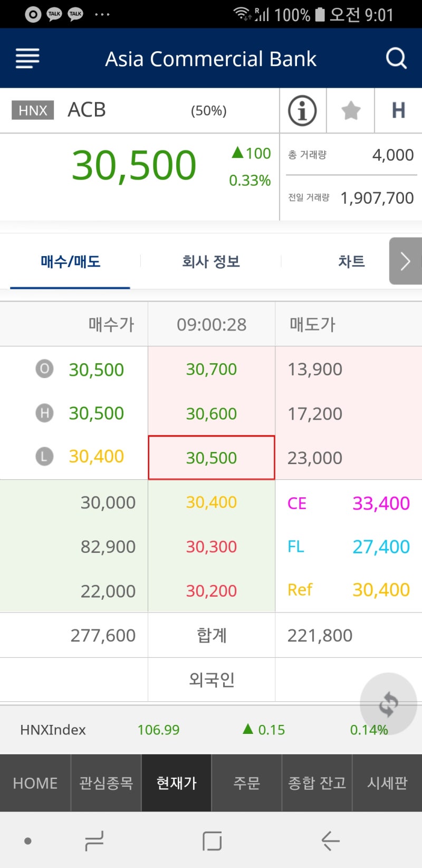
Task: Toggle the star to favorite ACB
Action: tap(350, 110)
